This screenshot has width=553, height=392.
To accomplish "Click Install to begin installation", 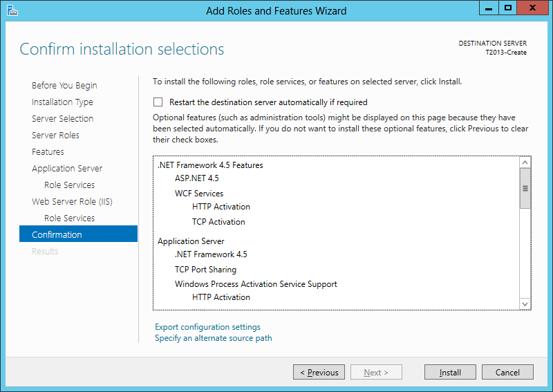I will (450, 373).
